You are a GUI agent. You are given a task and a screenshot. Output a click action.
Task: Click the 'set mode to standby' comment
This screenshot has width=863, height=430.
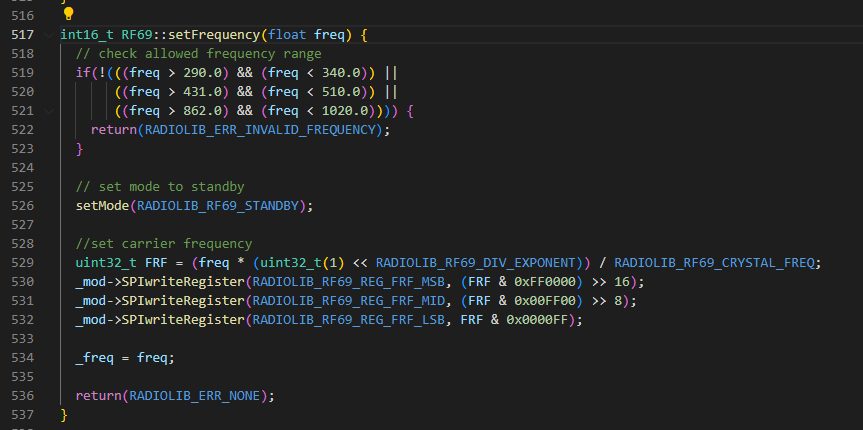click(160, 187)
